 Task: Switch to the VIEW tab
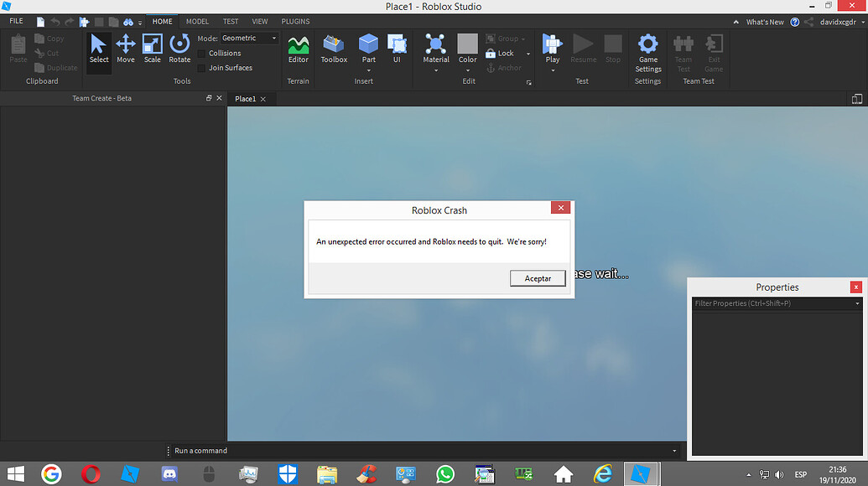[x=260, y=22]
